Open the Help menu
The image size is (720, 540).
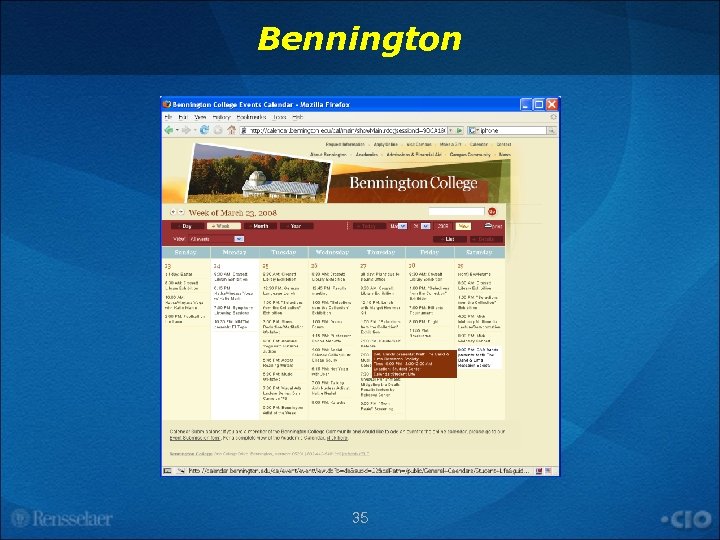(x=298, y=118)
